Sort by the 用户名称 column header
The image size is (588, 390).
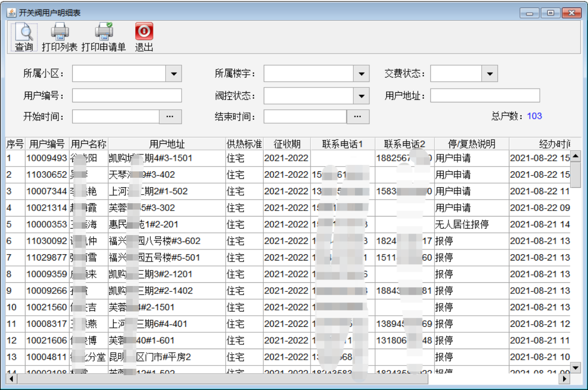pos(89,144)
